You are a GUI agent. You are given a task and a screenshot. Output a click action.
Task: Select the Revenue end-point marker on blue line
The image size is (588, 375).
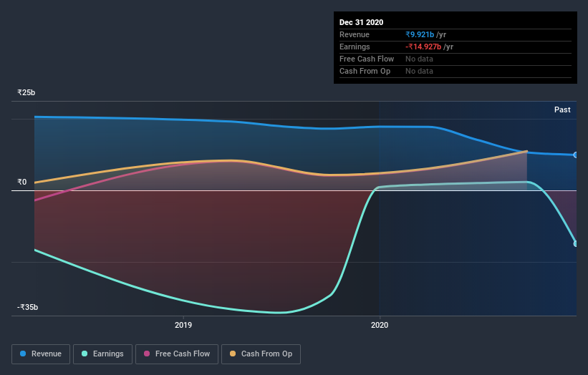pos(576,155)
